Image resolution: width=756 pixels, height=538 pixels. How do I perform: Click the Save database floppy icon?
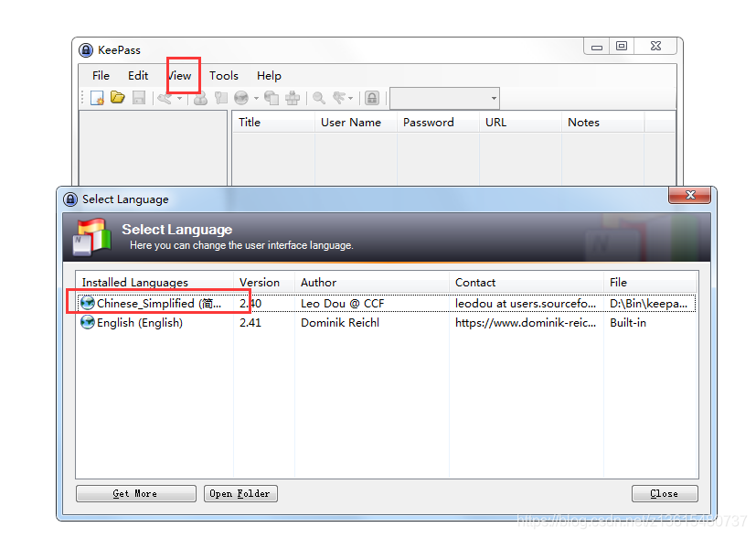point(139,98)
